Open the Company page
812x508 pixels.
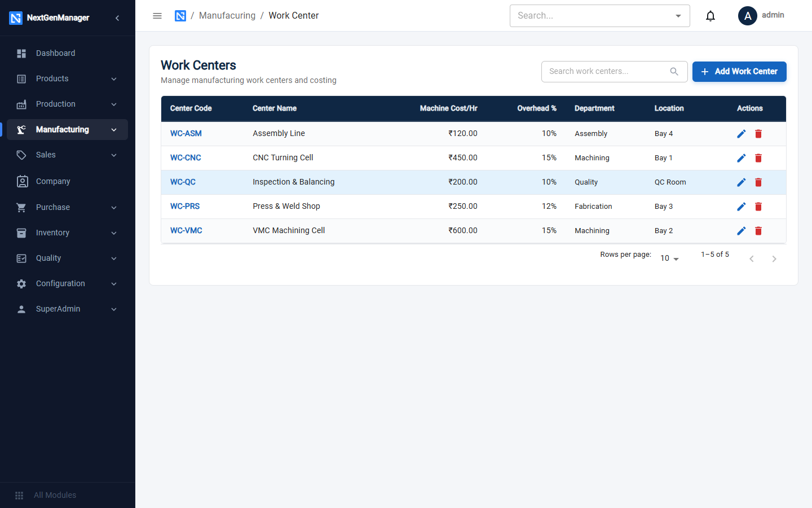click(68, 182)
